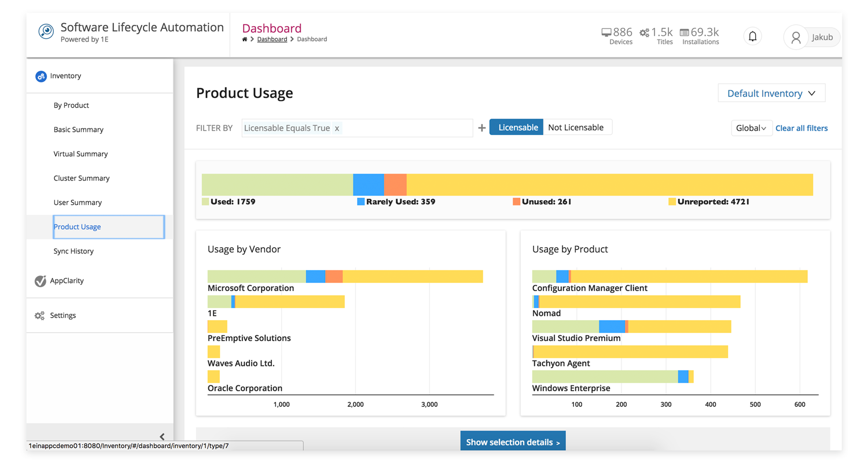
Task: Click the AppClarity checkmark icon
Action: pyautogui.click(x=41, y=281)
